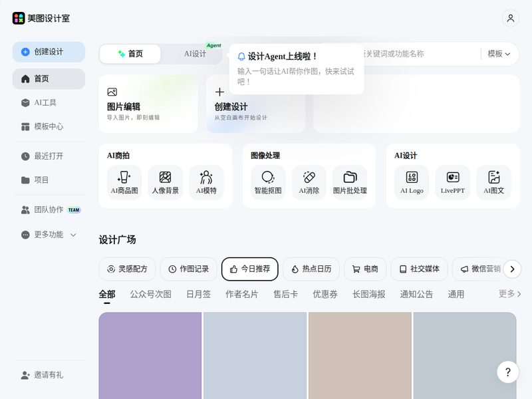Open the help question mark button
The width and height of the screenshot is (532, 399).
tap(508, 372)
